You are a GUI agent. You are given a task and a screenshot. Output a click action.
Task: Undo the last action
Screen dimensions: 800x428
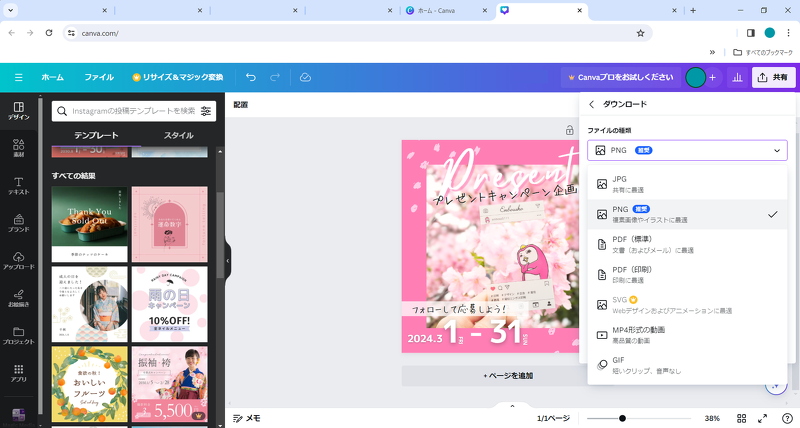[251, 78]
